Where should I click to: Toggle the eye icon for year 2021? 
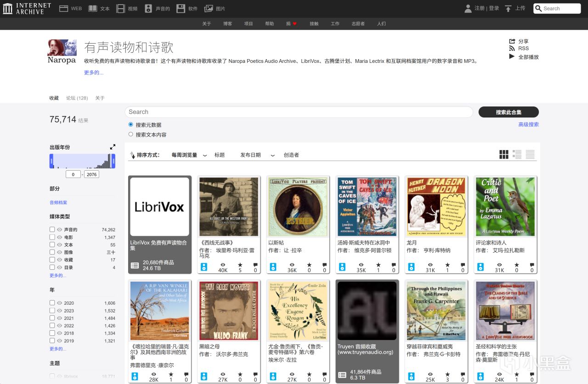59,318
